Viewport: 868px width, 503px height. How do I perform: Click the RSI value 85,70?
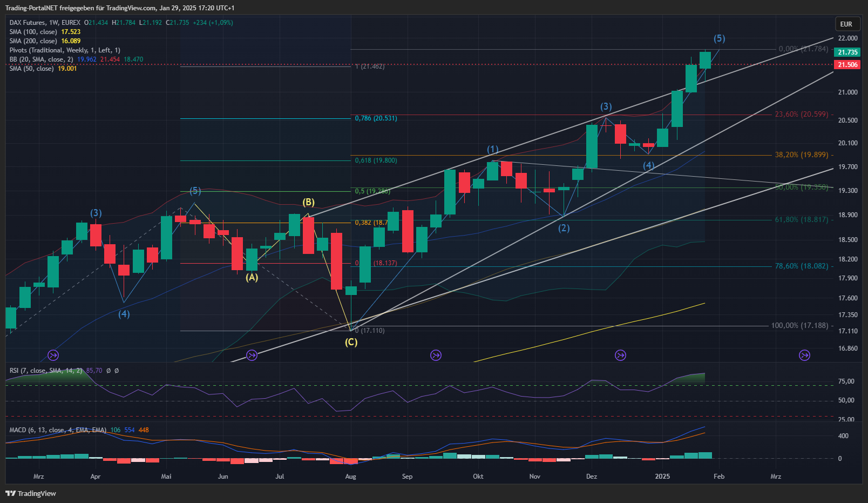(x=94, y=371)
